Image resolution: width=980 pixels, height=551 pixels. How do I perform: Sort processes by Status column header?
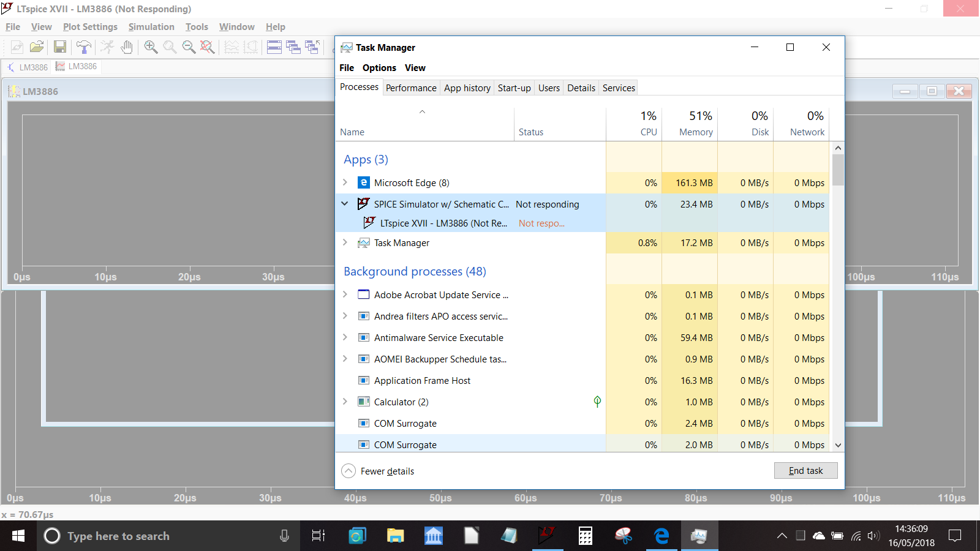(x=560, y=124)
